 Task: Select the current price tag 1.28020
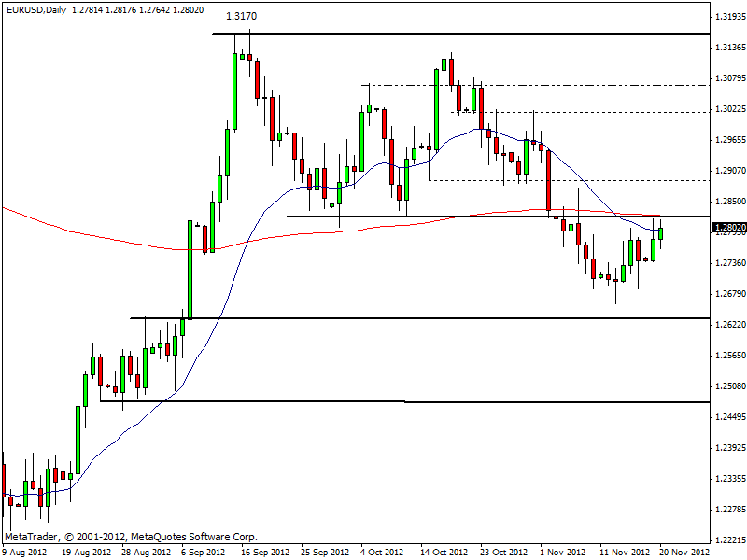(728, 227)
